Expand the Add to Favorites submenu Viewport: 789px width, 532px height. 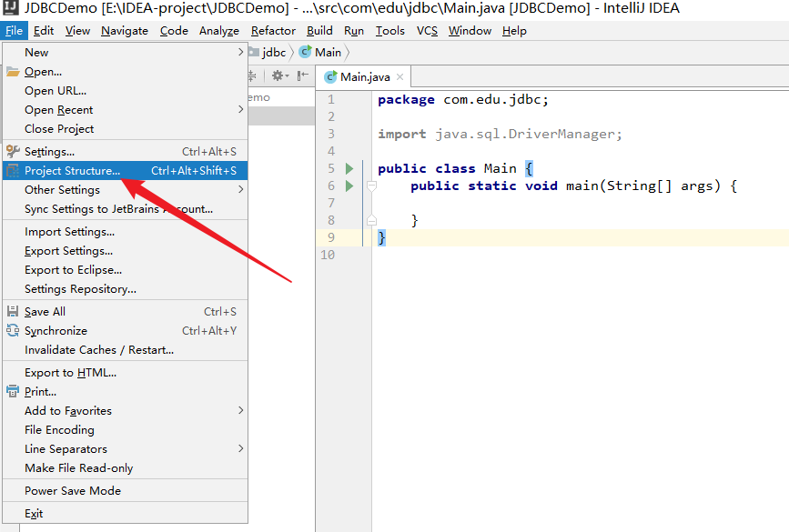click(240, 410)
